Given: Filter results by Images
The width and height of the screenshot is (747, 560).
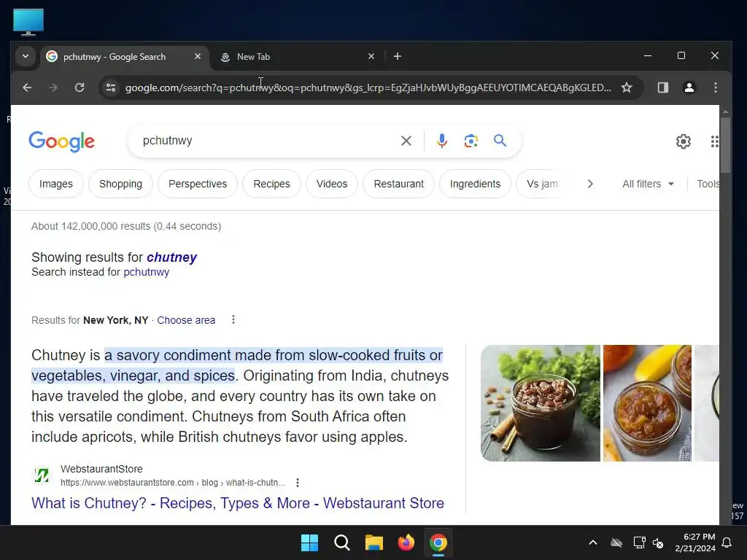Looking at the screenshot, I should (x=55, y=184).
